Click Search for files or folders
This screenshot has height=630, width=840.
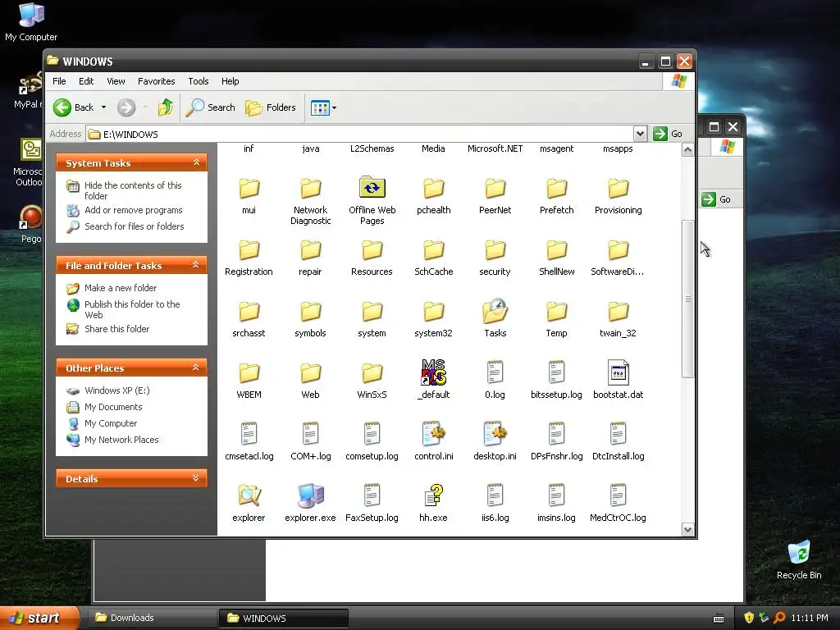pyautogui.click(x=134, y=226)
